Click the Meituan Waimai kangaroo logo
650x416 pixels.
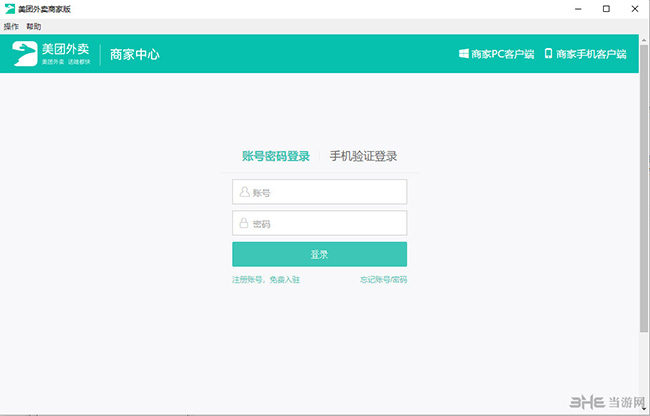25,53
